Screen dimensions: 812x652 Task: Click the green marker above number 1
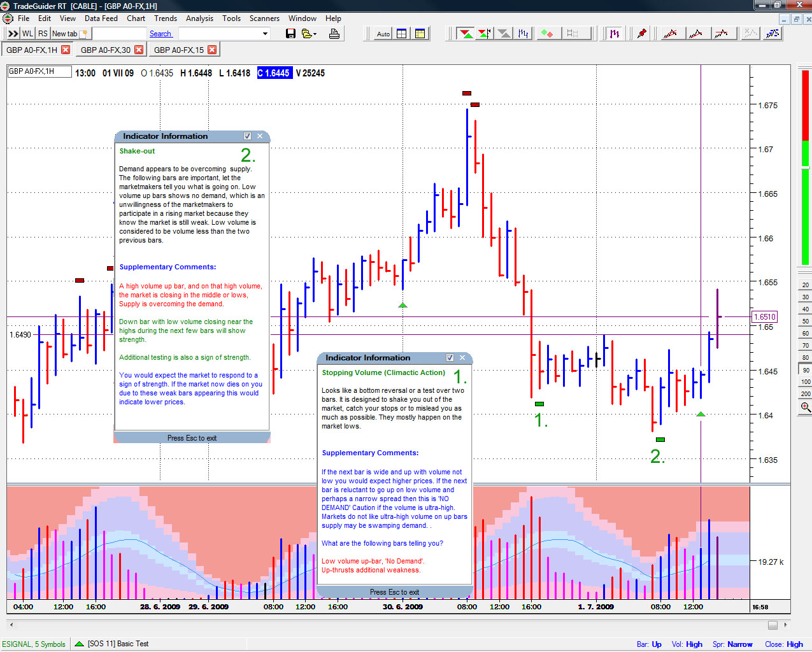pyautogui.click(x=539, y=404)
